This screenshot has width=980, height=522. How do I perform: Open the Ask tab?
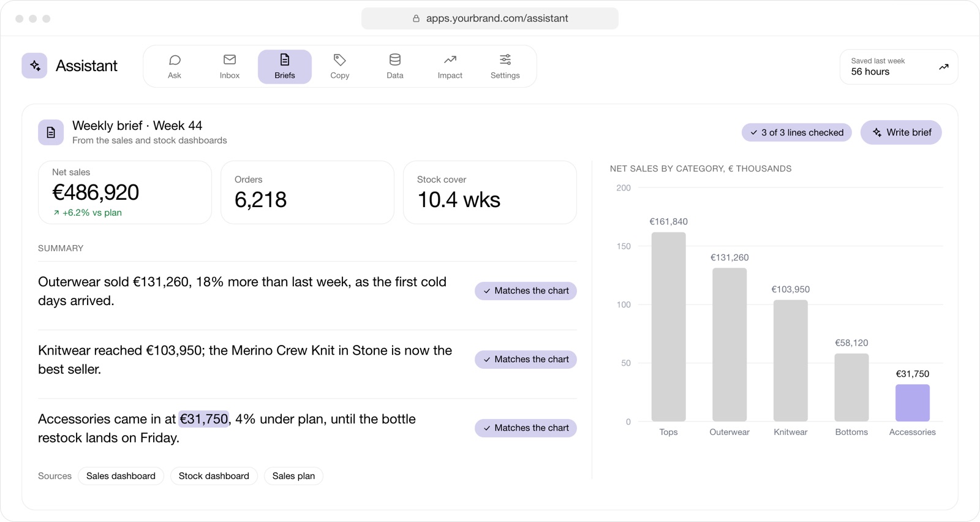[175, 67]
